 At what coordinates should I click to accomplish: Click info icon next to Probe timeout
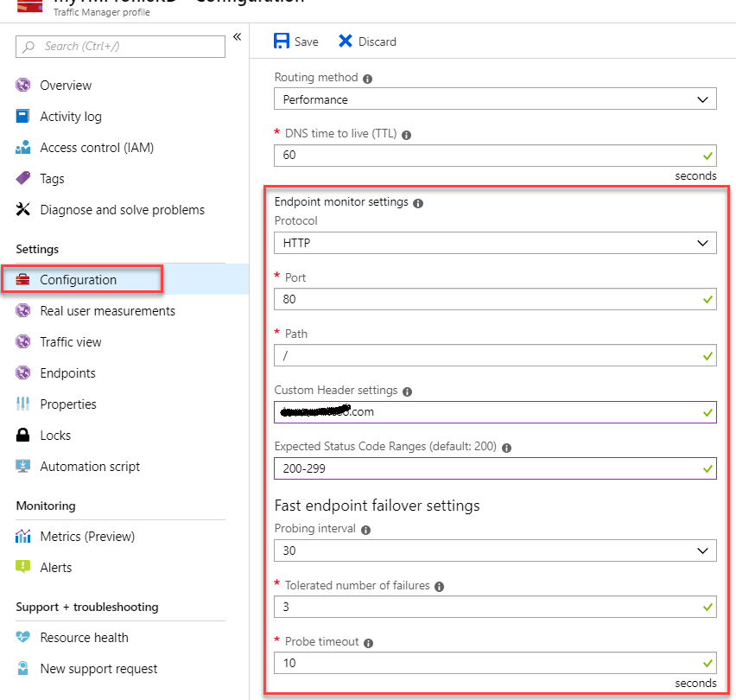(369, 643)
